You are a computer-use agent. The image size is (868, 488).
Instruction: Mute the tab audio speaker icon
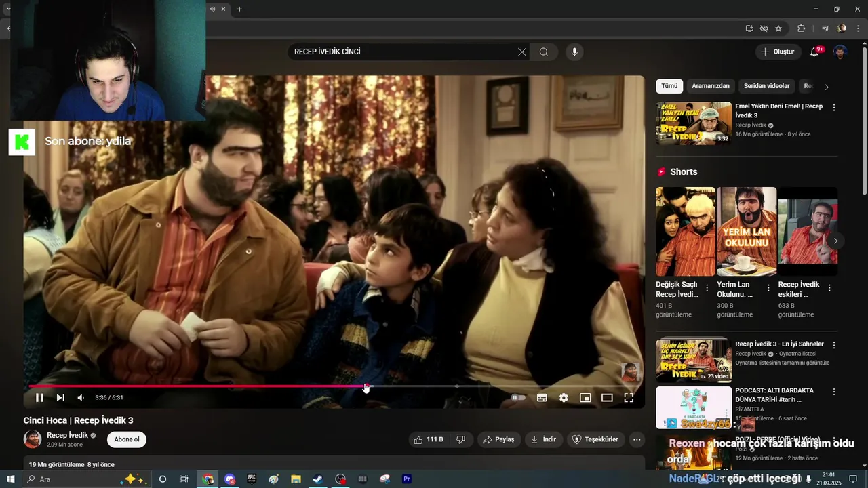point(212,9)
